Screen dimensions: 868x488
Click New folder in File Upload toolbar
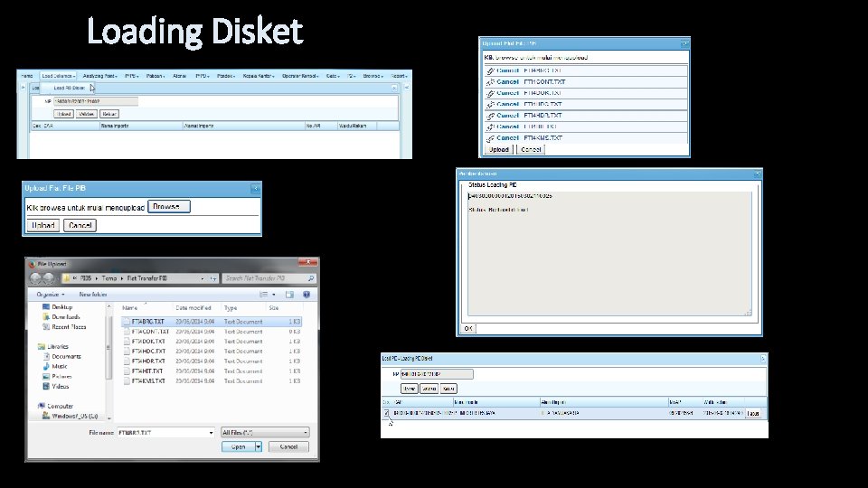93,295
